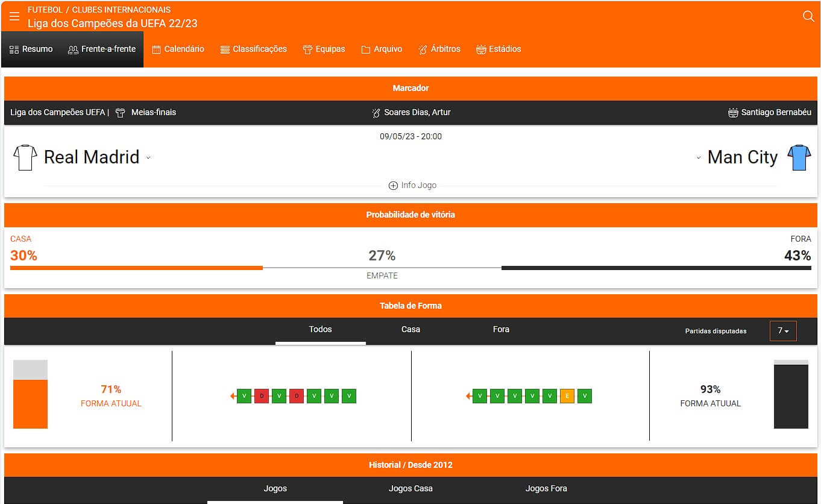The height and width of the screenshot is (504, 821).
Task: Select the Casa form tab
Action: pyautogui.click(x=410, y=330)
